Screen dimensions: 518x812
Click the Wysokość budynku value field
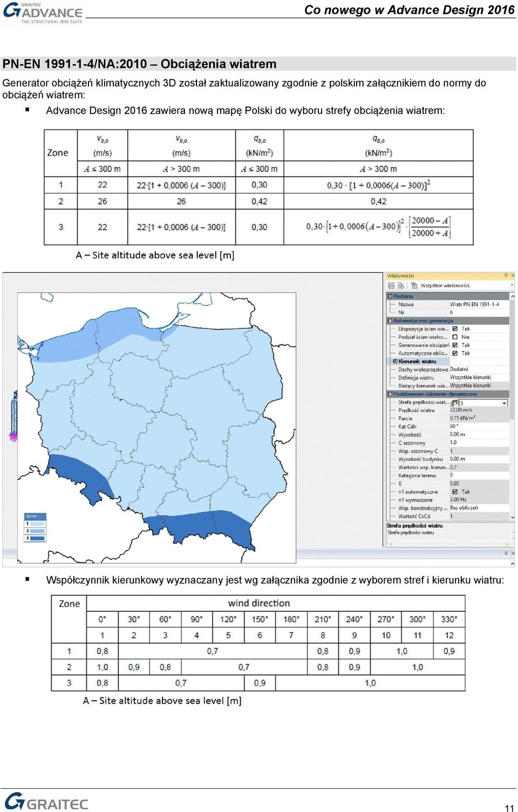click(x=479, y=459)
